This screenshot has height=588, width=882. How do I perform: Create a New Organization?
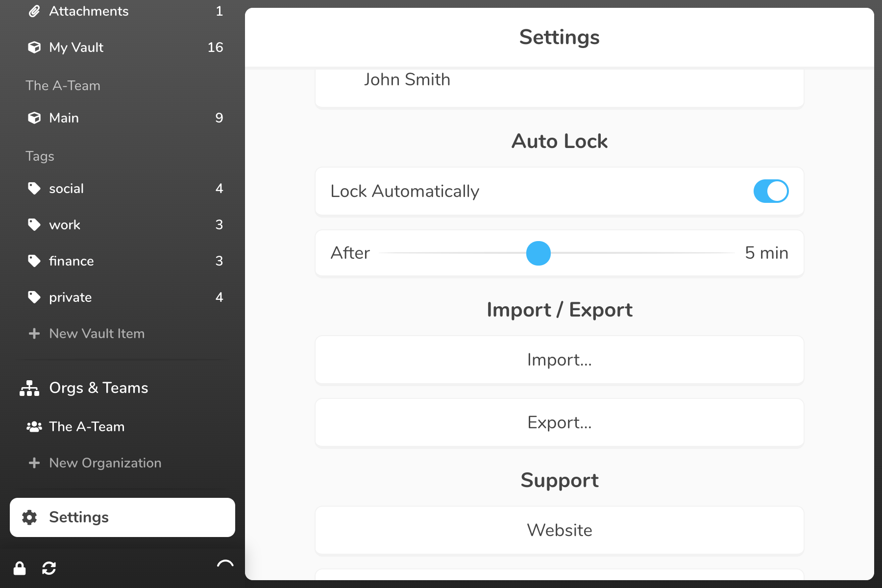(x=105, y=463)
